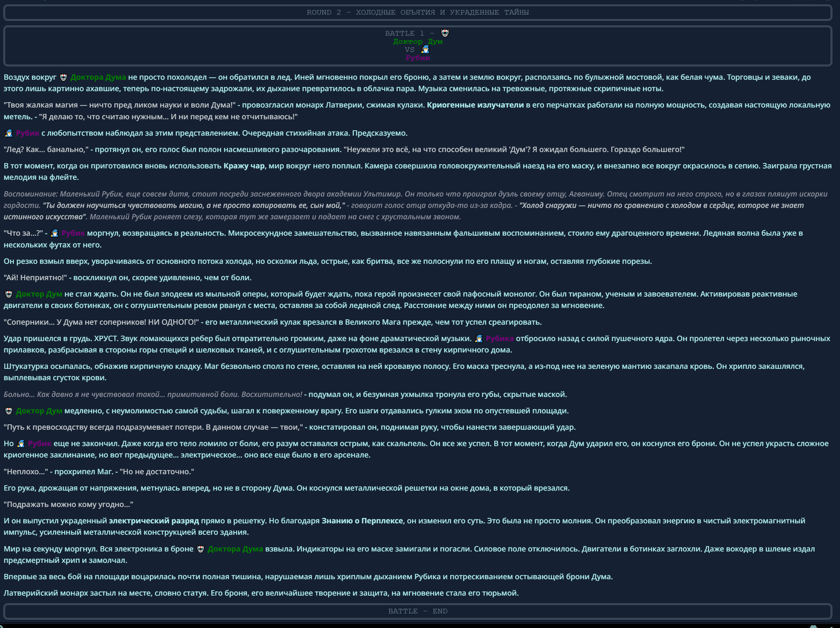Click the 'VS' text in the battle header
840x628 pixels.
point(409,50)
